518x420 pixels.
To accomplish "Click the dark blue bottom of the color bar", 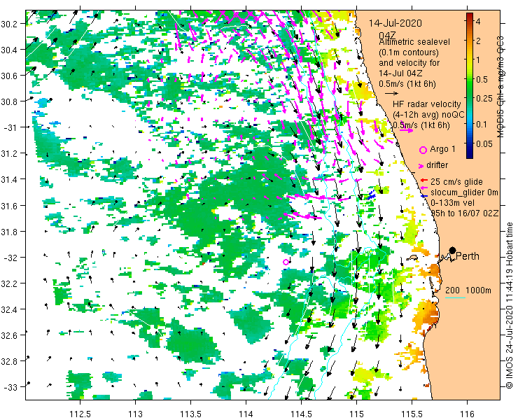I will (x=470, y=156).
